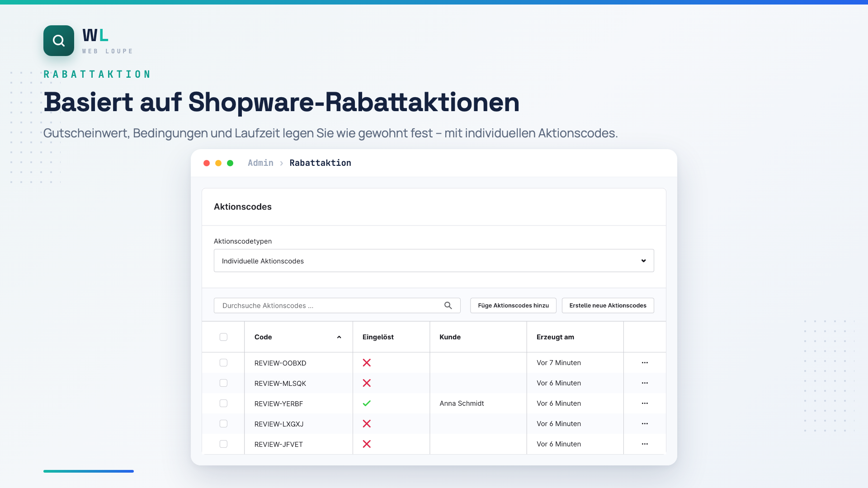Focus the Durchsuche Aktionscodes search field
This screenshot has width=868, height=488.
coord(337,305)
